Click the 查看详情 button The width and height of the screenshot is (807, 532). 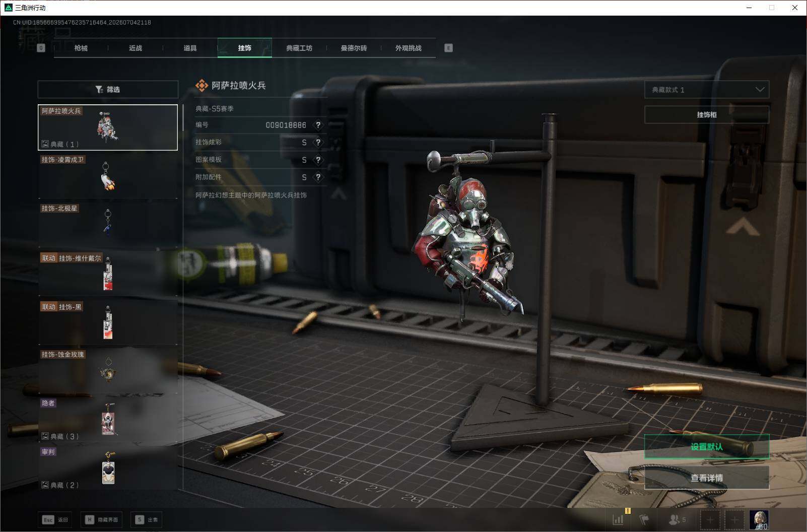(x=707, y=478)
